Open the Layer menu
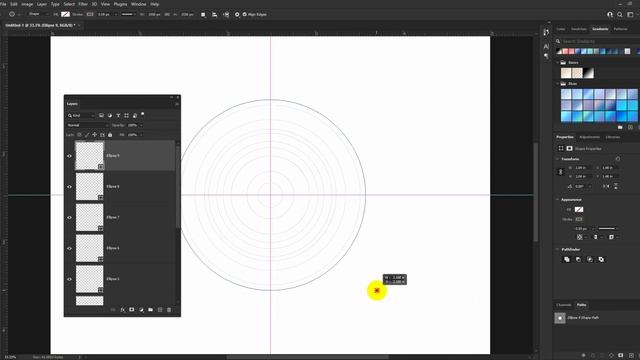Image resolution: width=640 pixels, height=360 pixels. [42, 4]
